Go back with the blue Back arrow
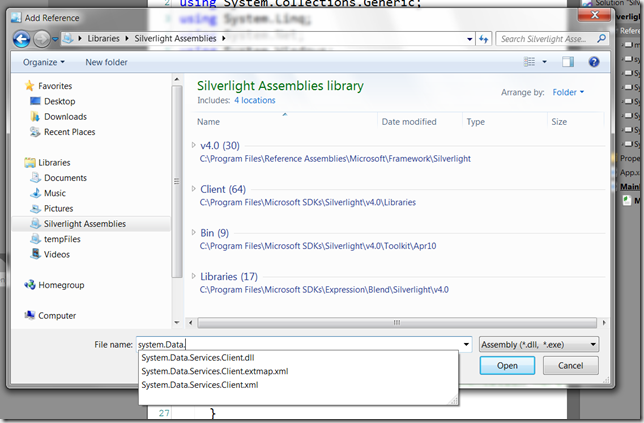The width and height of the screenshot is (644, 423). point(21,39)
